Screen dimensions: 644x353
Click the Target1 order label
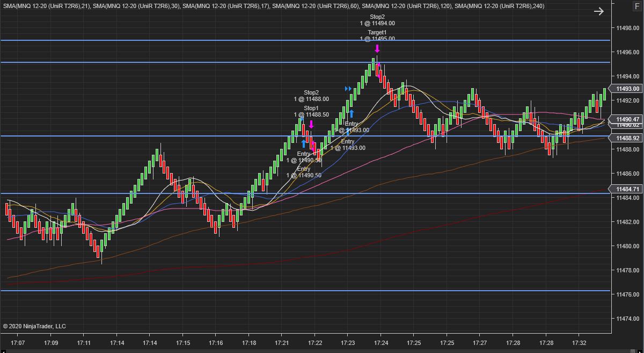(377, 35)
